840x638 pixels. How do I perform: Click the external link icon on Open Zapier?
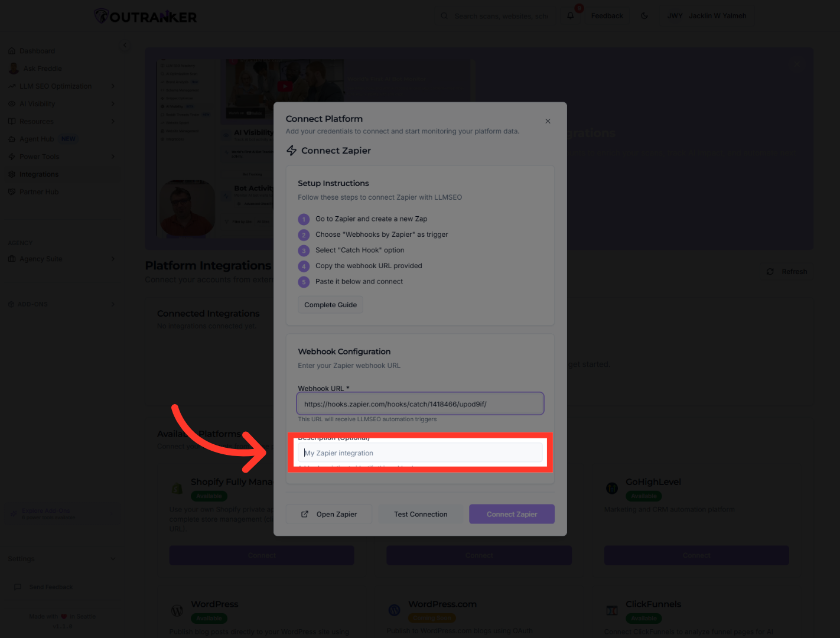[x=305, y=514]
